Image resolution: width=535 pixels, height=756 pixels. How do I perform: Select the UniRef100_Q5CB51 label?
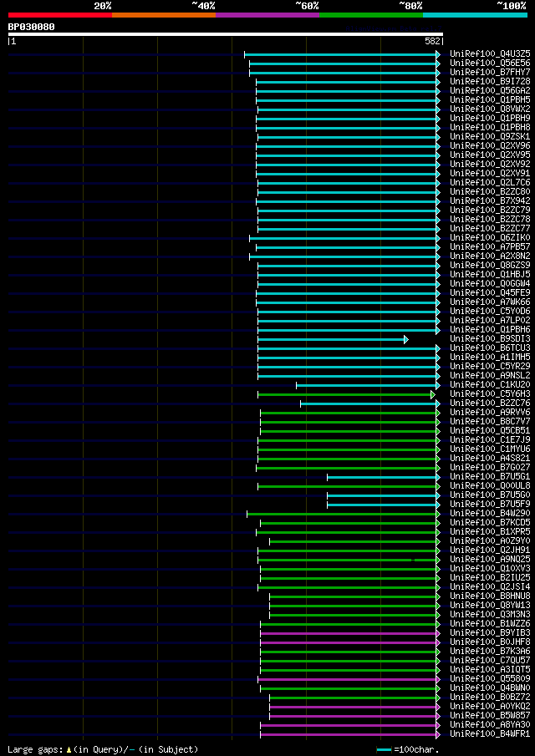[490, 431]
